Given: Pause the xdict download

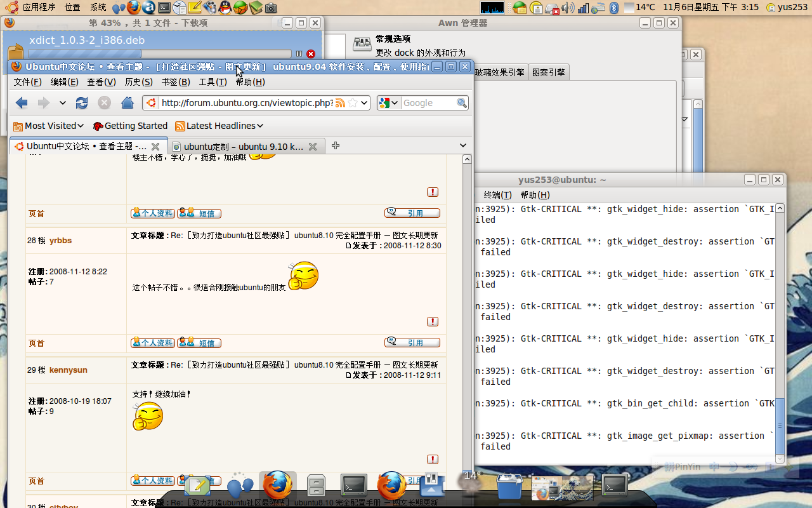Looking at the screenshot, I should [x=299, y=54].
